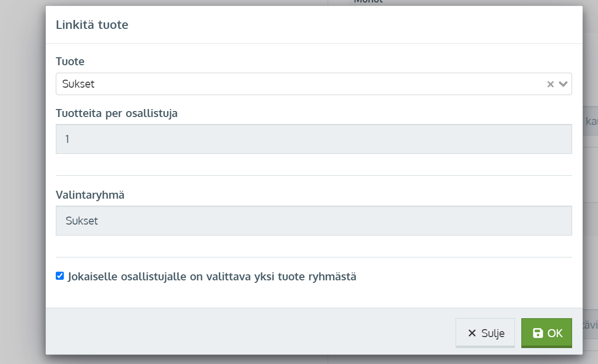Click the 'Tuote' field label
This screenshot has width=598, height=364.
[x=70, y=61]
